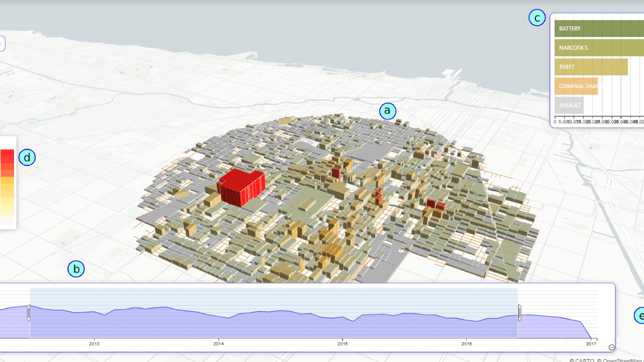Click the circled 'c' annotation marker

(x=537, y=18)
